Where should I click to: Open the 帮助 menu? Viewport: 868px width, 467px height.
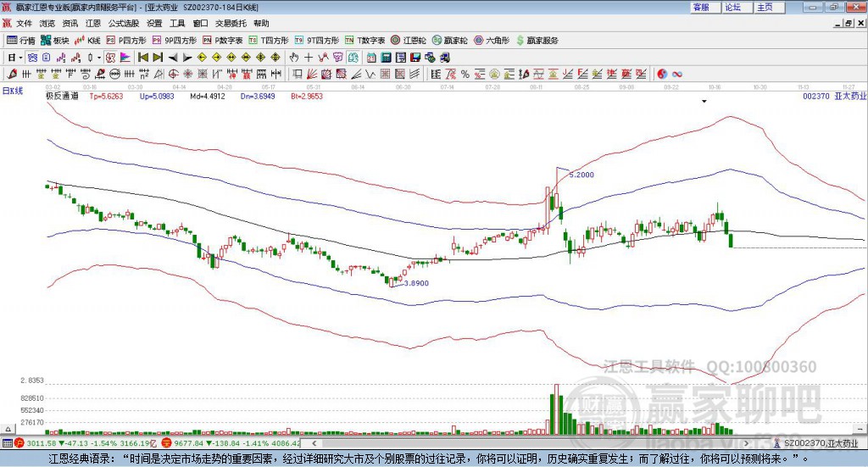pos(261,23)
